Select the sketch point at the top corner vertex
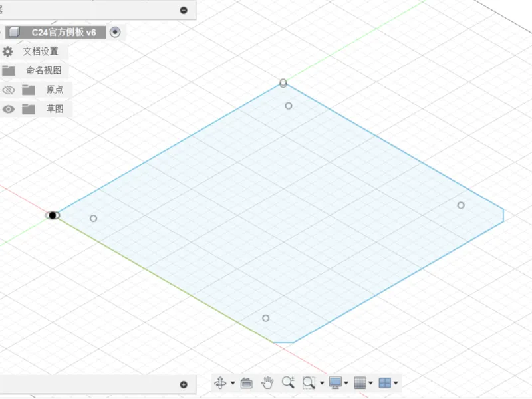The width and height of the screenshot is (532, 399). pyautogui.click(x=283, y=82)
